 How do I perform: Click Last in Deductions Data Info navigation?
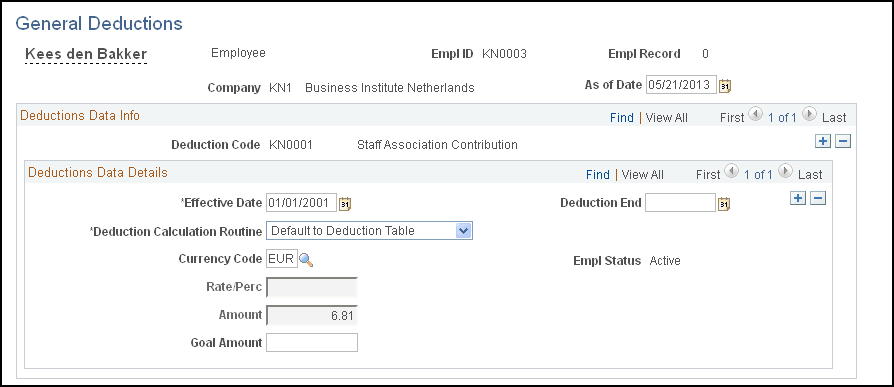pos(834,117)
